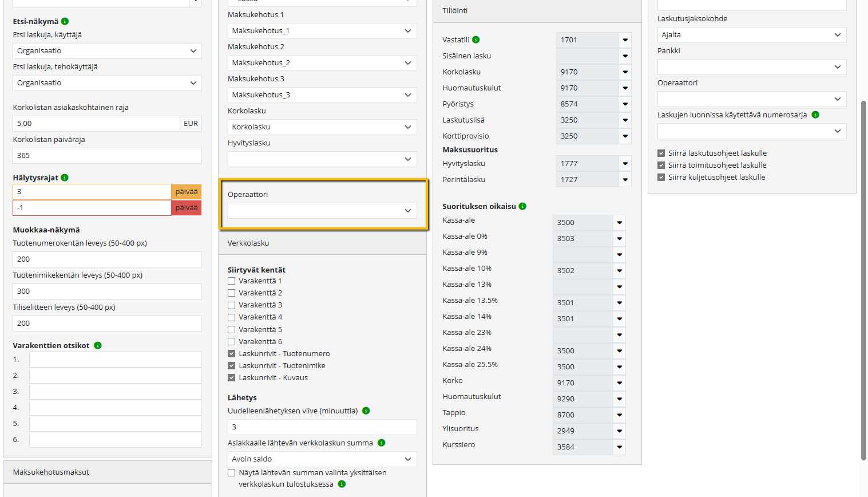Click info icon after Asiakkaalle lähtevän verkkolaskun summa

click(x=382, y=443)
